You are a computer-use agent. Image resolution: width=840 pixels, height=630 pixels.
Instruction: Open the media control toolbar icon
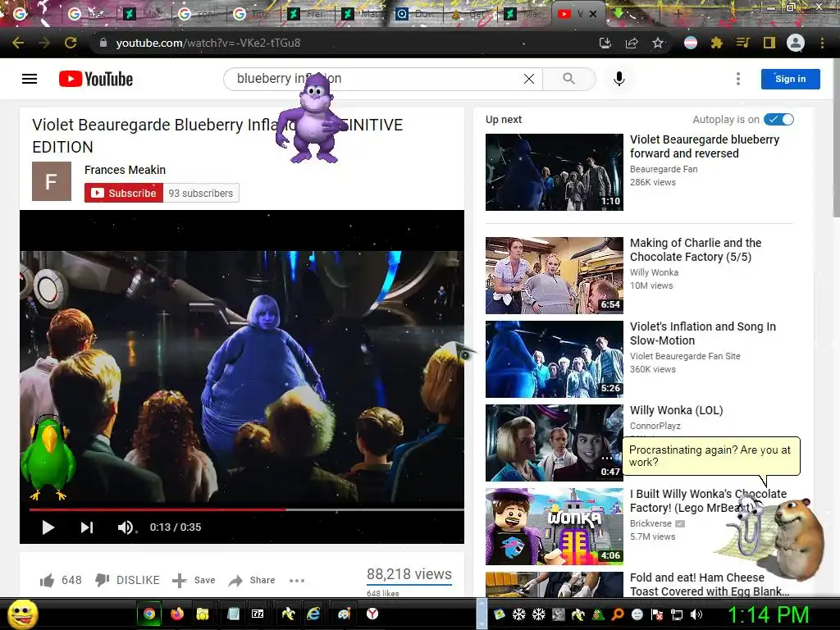click(x=742, y=43)
